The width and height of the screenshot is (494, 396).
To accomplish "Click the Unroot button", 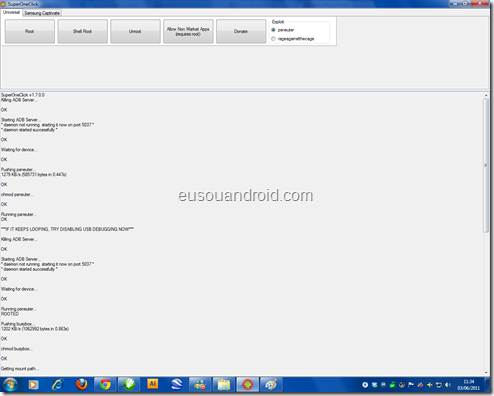I will [x=135, y=31].
